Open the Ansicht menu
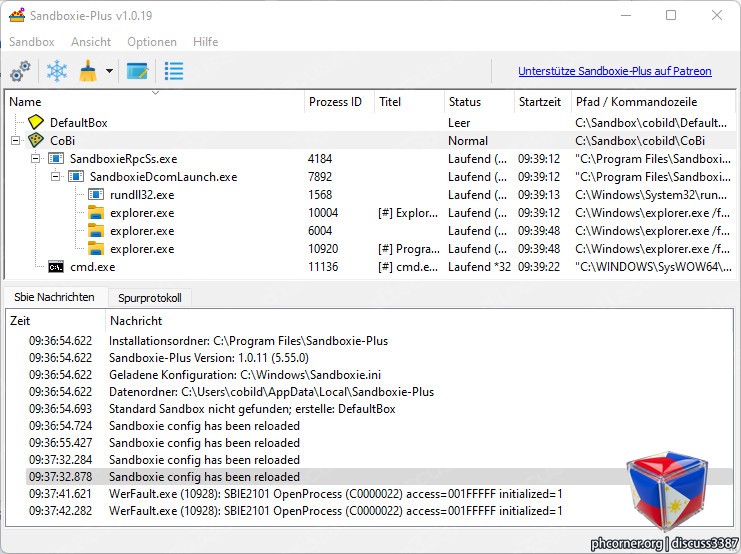This screenshot has height=554, width=741. [91, 42]
